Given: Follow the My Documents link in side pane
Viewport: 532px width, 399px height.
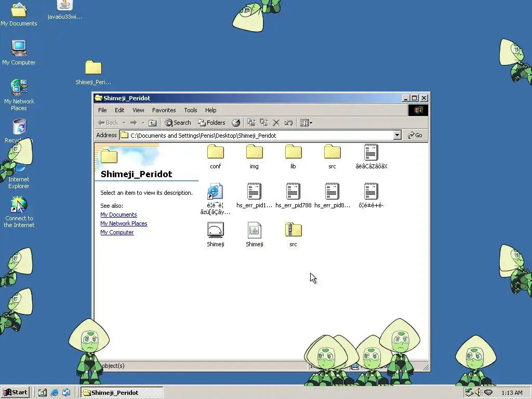Looking at the screenshot, I should (x=118, y=215).
